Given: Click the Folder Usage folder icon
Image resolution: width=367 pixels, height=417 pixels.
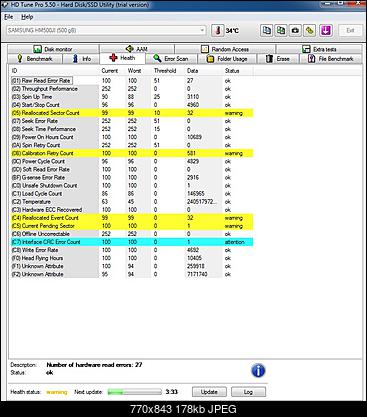Looking at the screenshot, I should click(210, 59).
